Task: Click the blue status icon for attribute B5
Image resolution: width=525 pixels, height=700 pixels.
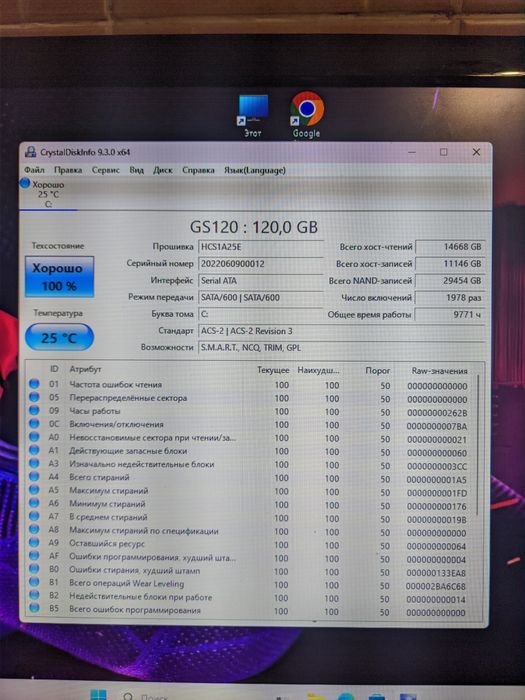Action: pyautogui.click(x=34, y=608)
